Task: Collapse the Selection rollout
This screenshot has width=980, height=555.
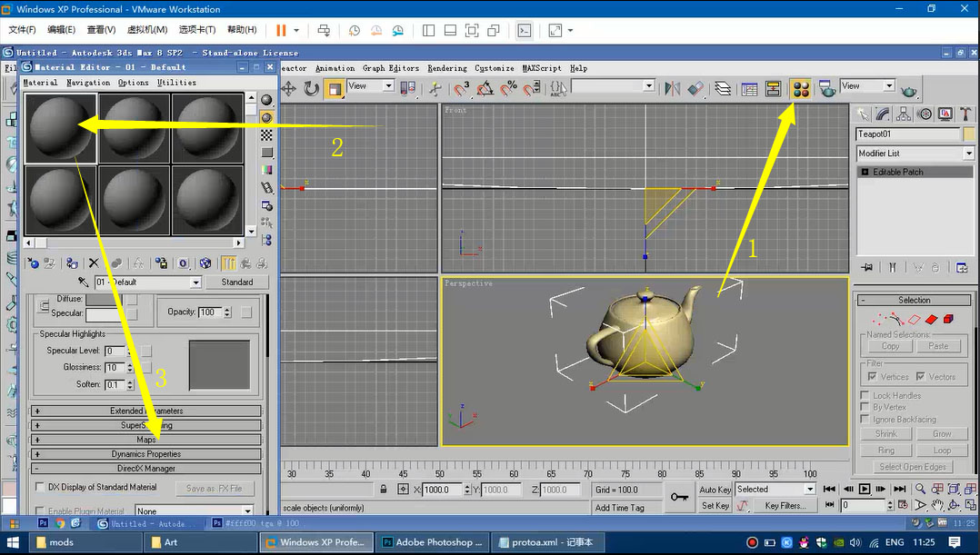Action: coord(914,301)
